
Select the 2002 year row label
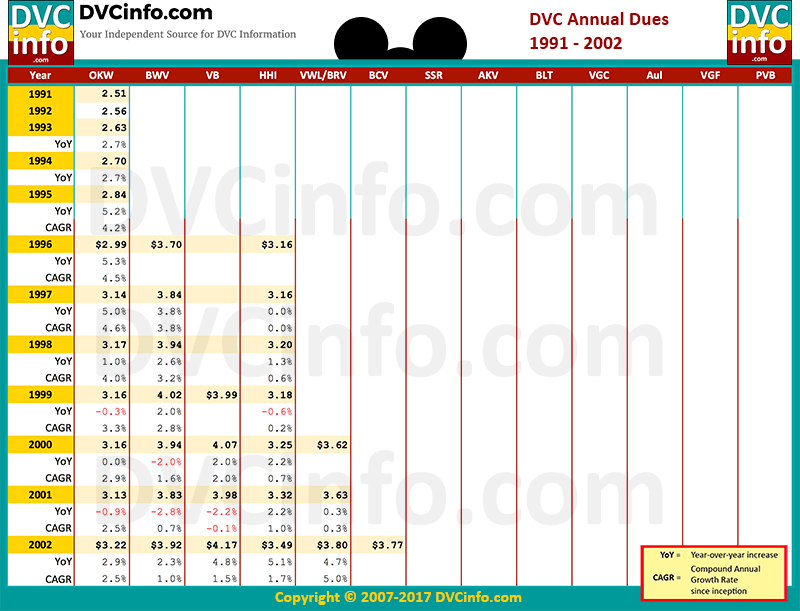40,545
